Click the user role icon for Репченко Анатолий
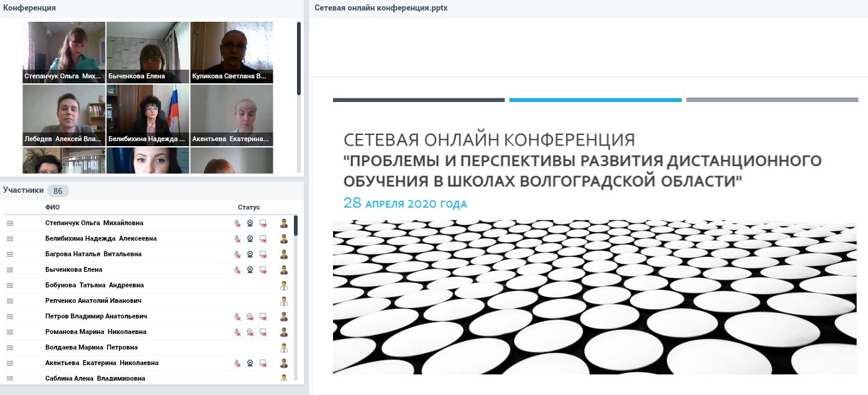 coord(284,301)
